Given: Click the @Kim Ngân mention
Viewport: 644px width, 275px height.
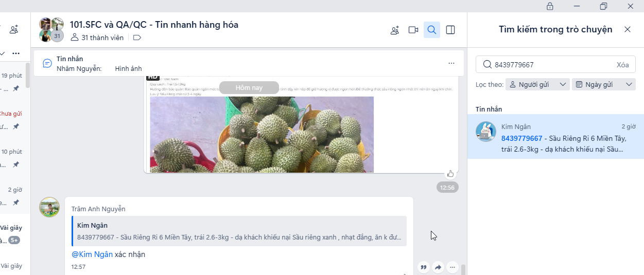Looking at the screenshot, I should [92, 254].
